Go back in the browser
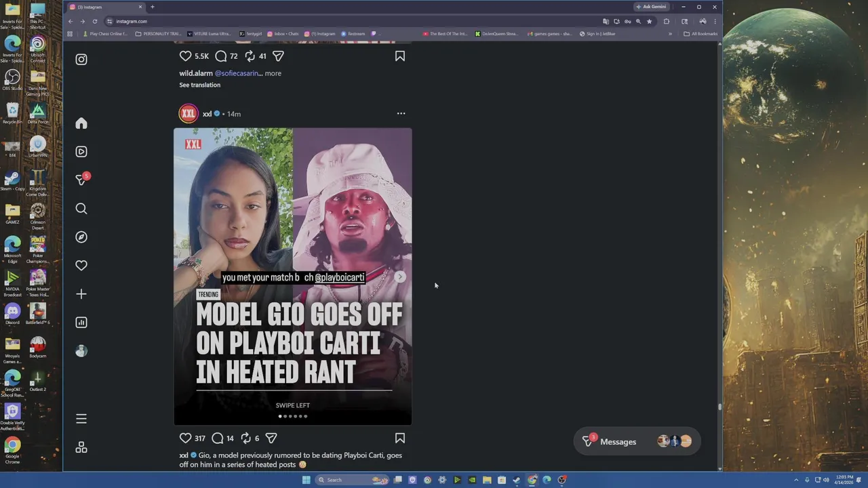The width and height of the screenshot is (868, 488). click(71, 21)
